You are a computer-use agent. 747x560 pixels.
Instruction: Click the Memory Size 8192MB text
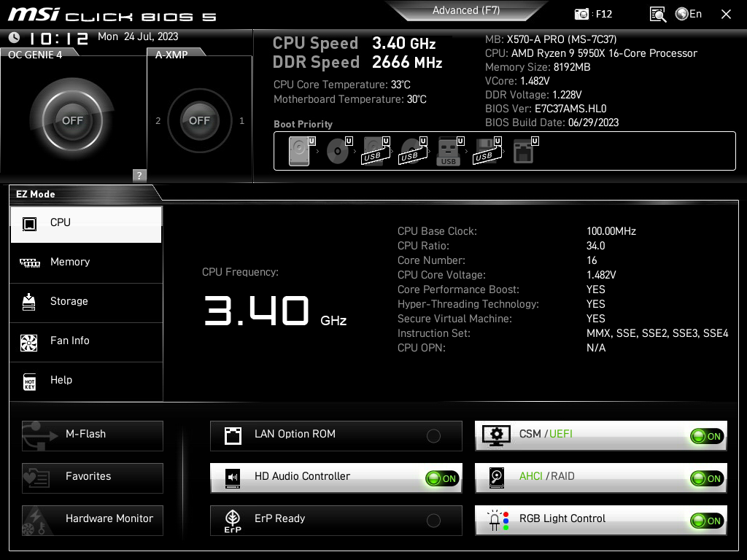coord(538,67)
